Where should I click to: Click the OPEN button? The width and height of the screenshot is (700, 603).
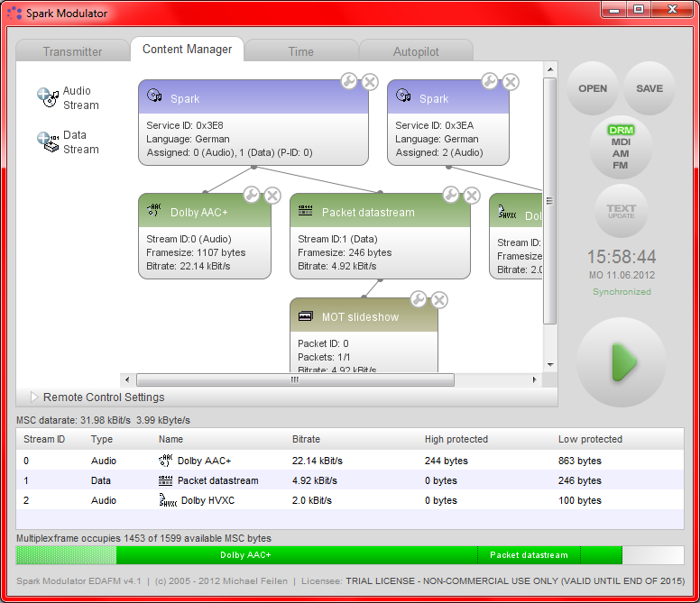[593, 88]
